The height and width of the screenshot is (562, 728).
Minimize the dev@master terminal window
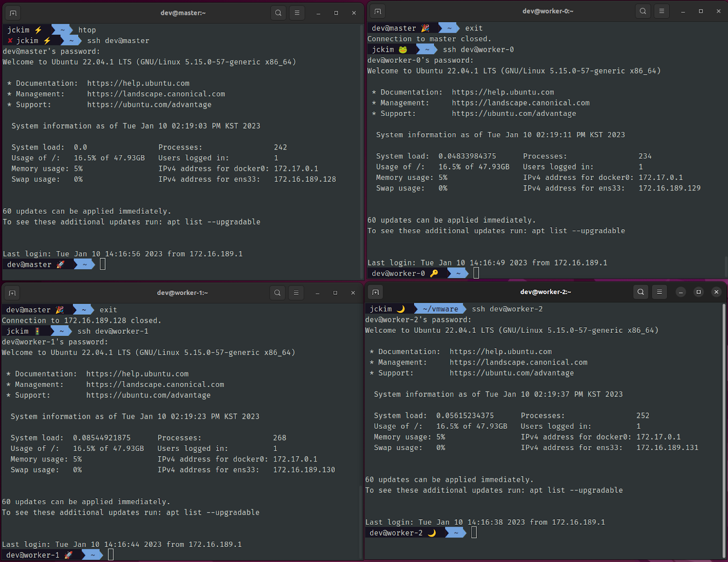click(x=318, y=13)
